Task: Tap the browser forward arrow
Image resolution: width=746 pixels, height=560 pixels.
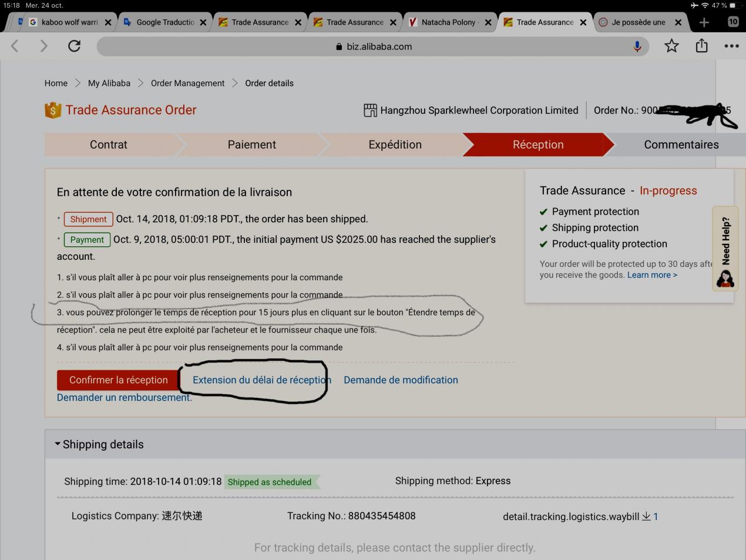Action: pos(43,46)
